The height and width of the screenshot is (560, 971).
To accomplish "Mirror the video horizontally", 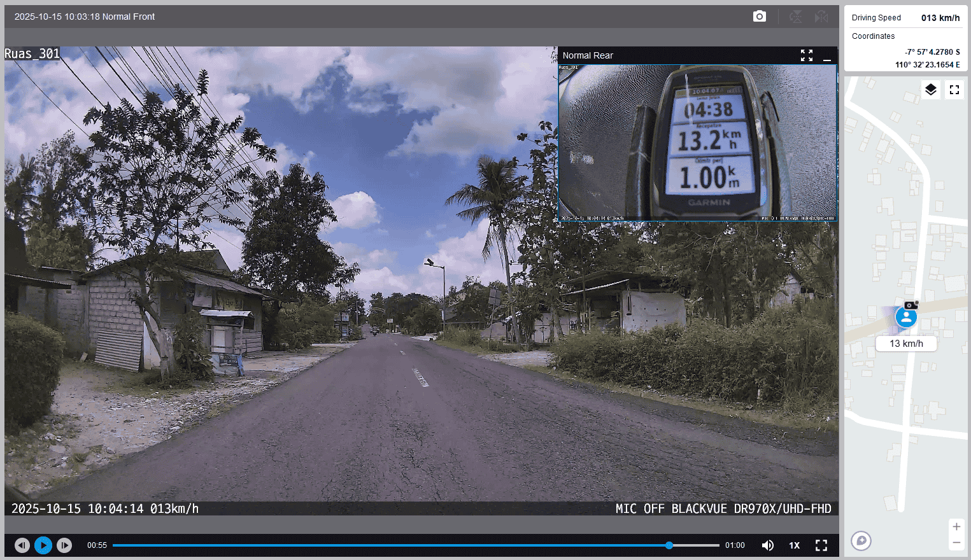I will coord(821,17).
